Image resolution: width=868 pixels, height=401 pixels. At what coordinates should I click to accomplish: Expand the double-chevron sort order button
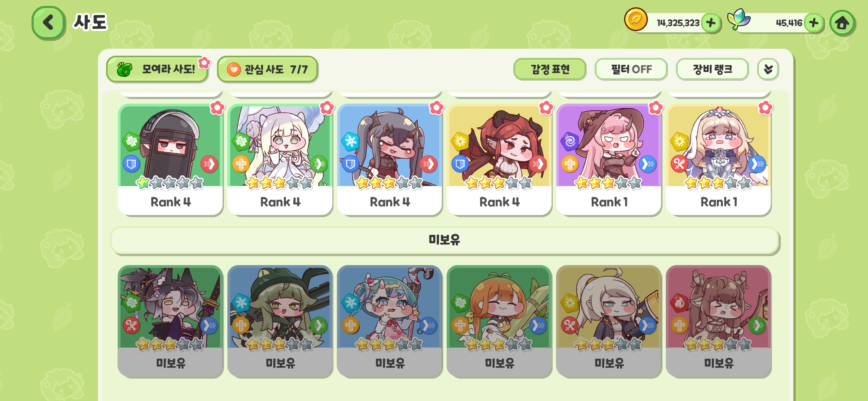click(768, 69)
